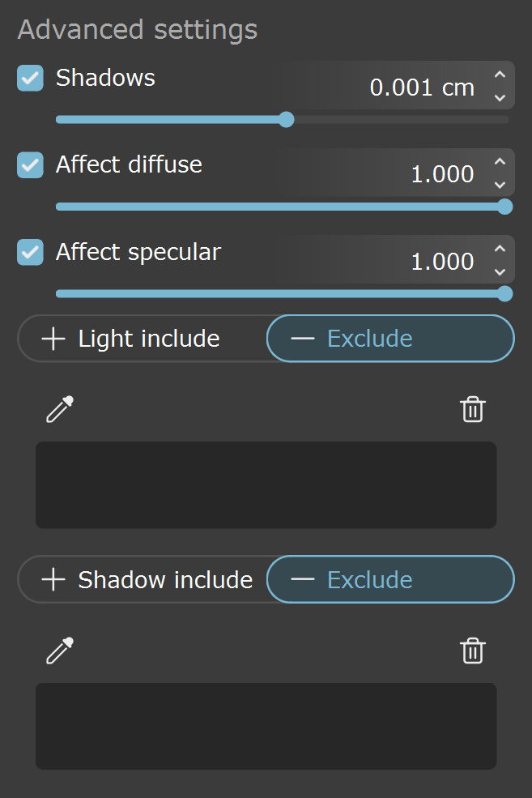Viewport: 532px width, 798px height.
Task: Click the Shadow include eyedropper picker icon
Action: [60, 651]
